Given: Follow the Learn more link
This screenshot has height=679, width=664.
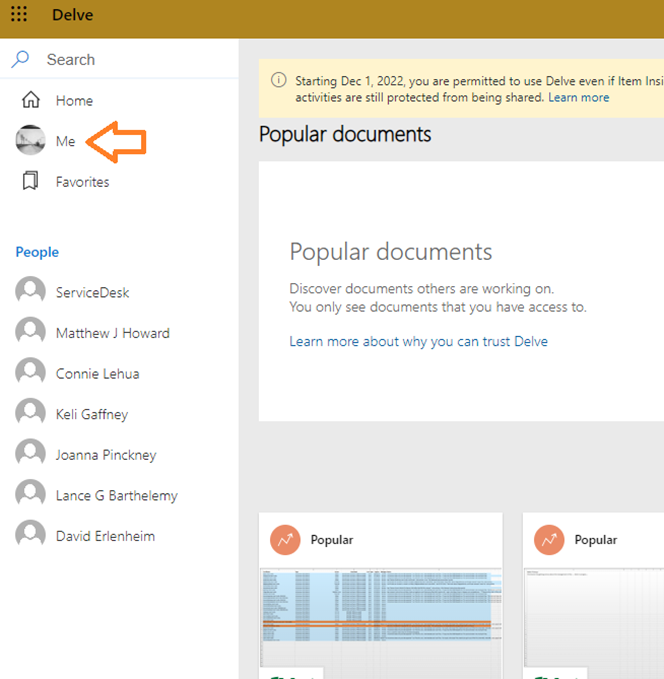Looking at the screenshot, I should click(578, 98).
